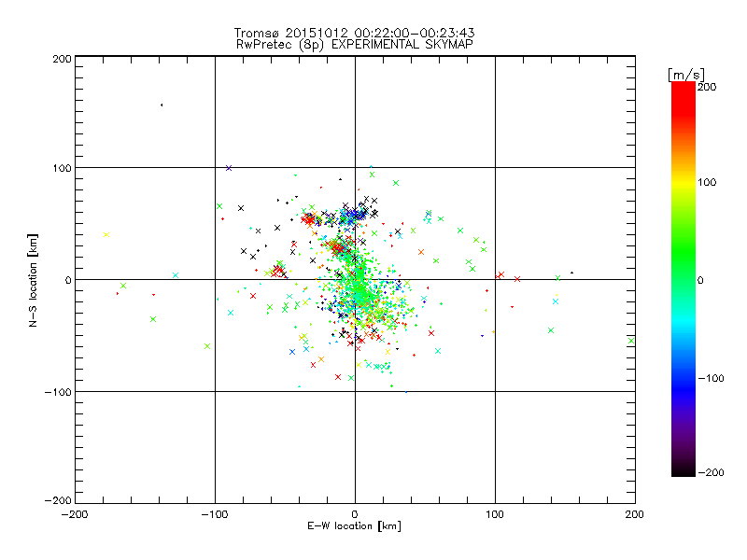Click the yellow X marker at far left
This screenshot has height=560, width=747.
coord(106,235)
